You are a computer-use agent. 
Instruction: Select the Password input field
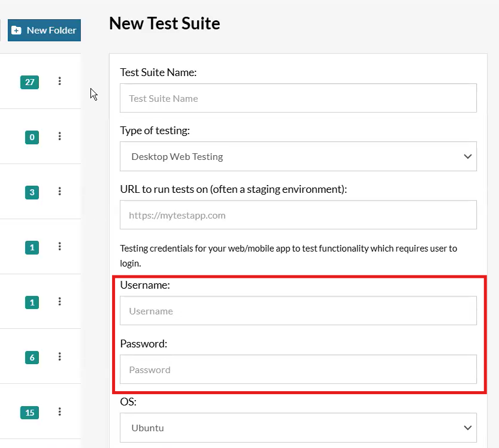pos(298,369)
